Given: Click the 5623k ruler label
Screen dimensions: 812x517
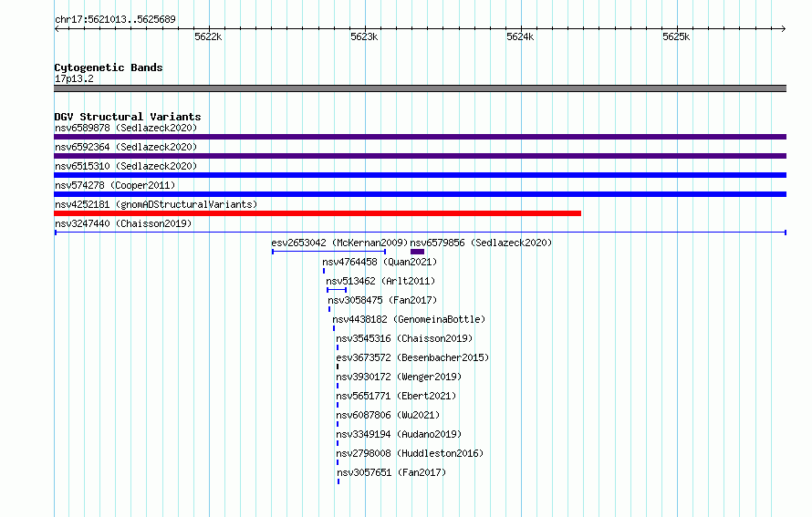Looking at the screenshot, I should pyautogui.click(x=364, y=36).
